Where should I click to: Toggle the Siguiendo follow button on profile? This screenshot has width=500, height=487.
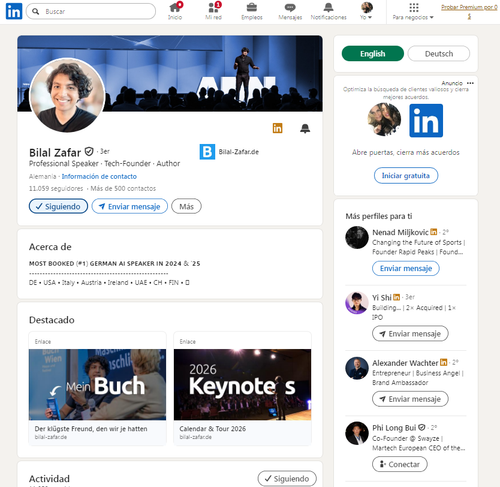pos(58,206)
